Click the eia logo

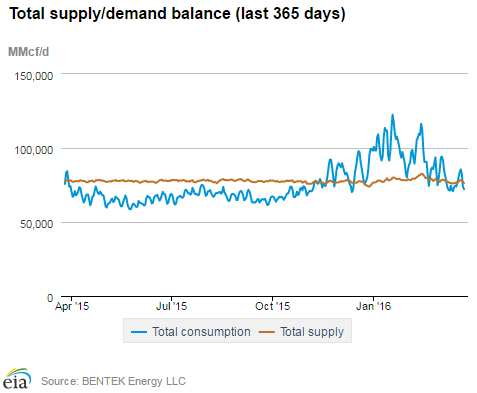(x=17, y=378)
